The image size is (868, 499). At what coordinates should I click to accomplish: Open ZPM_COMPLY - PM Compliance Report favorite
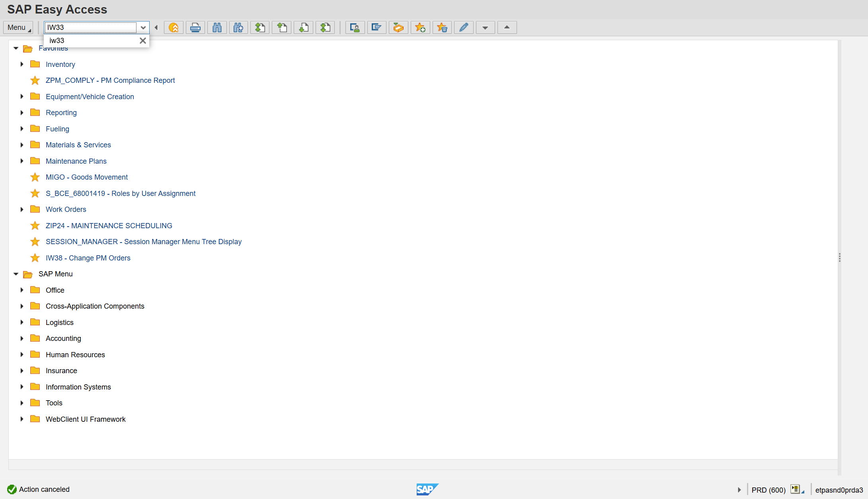click(110, 80)
